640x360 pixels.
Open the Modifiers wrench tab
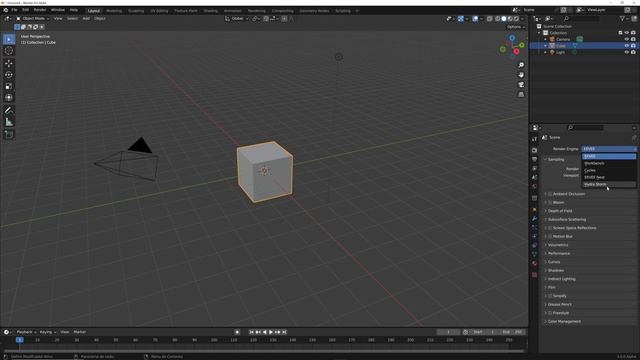[534, 219]
